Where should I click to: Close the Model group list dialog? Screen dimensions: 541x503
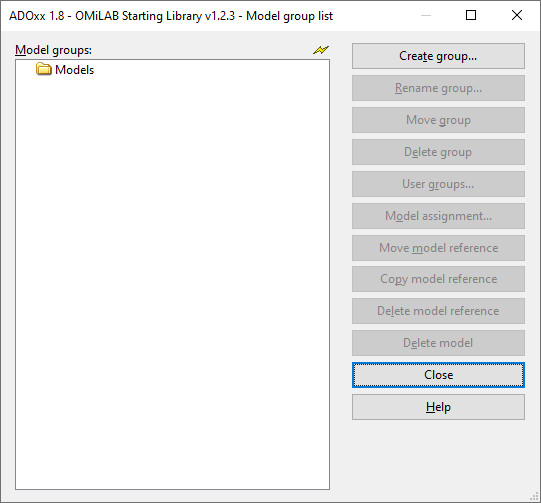pyautogui.click(x=438, y=375)
